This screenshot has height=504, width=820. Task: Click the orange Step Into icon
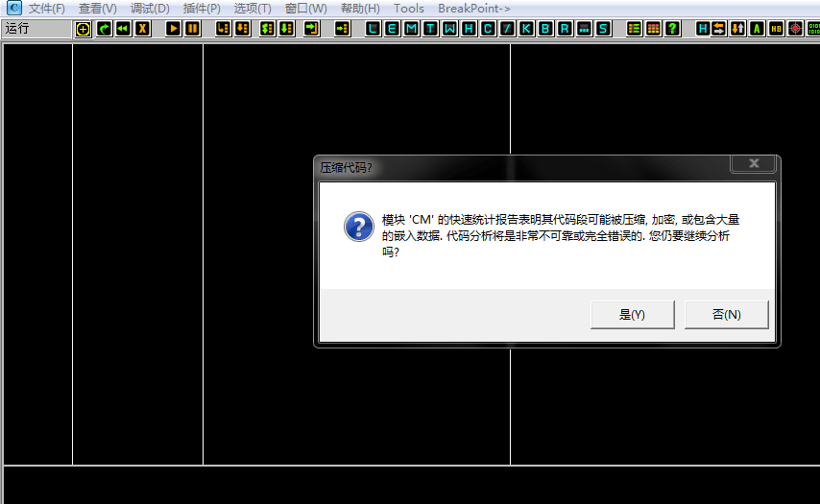[223, 29]
